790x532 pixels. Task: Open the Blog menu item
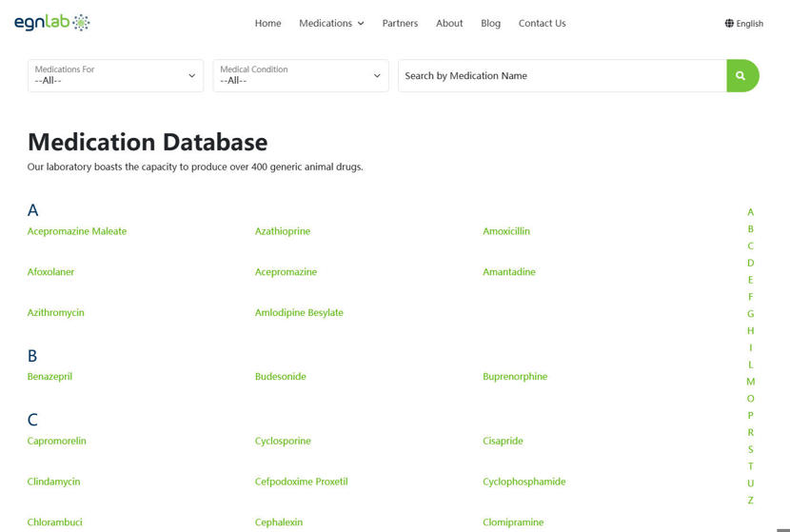tap(490, 24)
